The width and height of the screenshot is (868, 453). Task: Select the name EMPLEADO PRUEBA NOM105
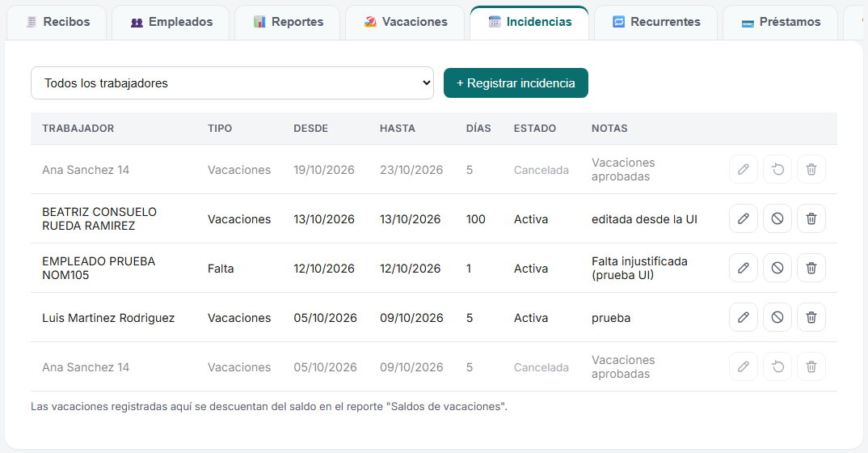pos(99,268)
